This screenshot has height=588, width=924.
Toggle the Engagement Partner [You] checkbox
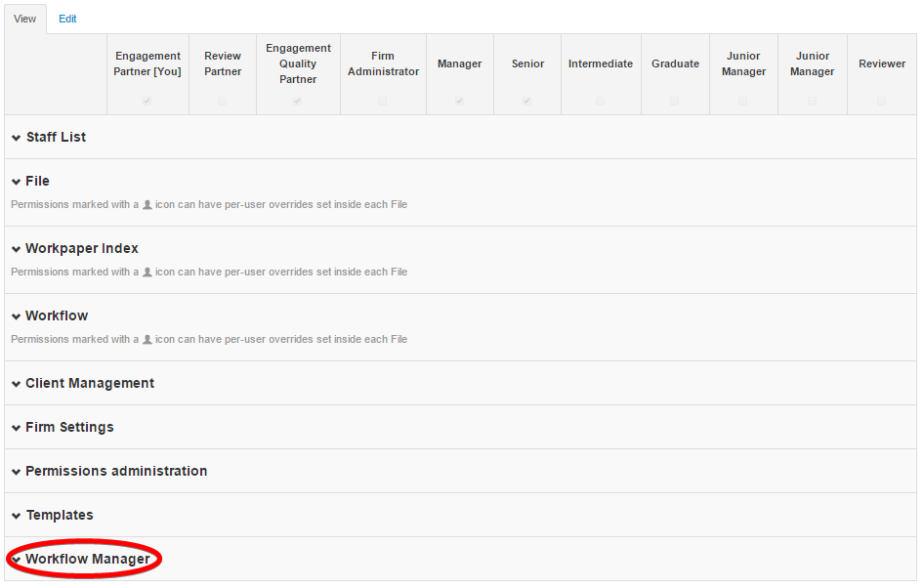[147, 102]
